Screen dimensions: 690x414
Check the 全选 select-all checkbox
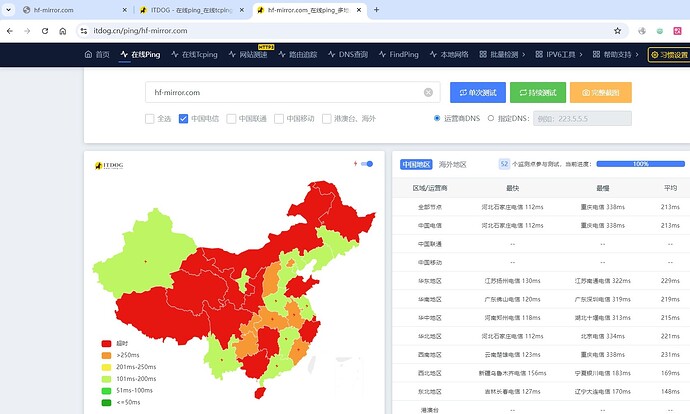point(150,119)
